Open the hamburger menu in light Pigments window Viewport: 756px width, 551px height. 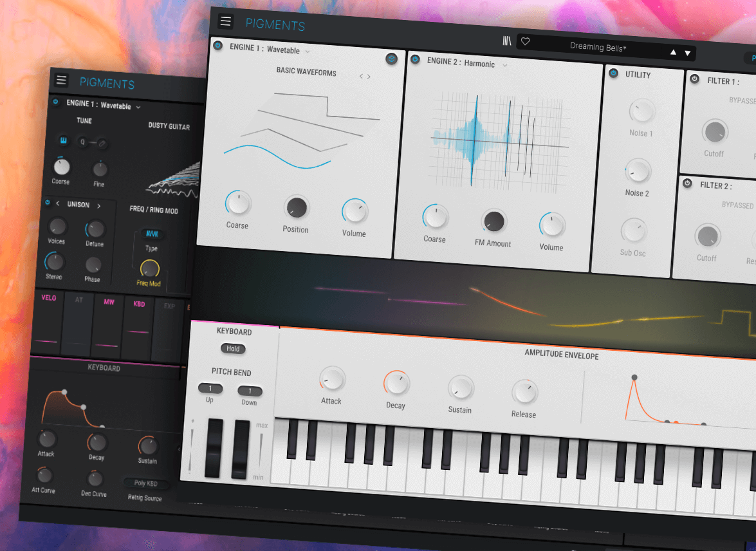point(225,21)
